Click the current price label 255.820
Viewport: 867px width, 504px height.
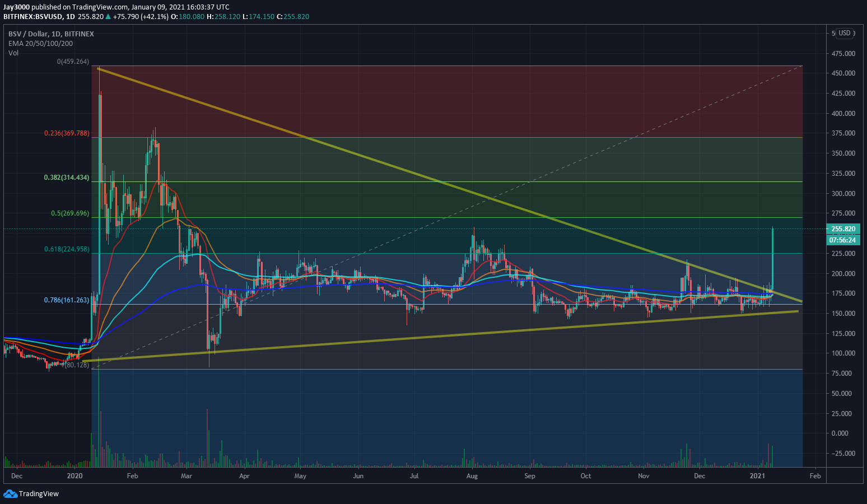843,228
